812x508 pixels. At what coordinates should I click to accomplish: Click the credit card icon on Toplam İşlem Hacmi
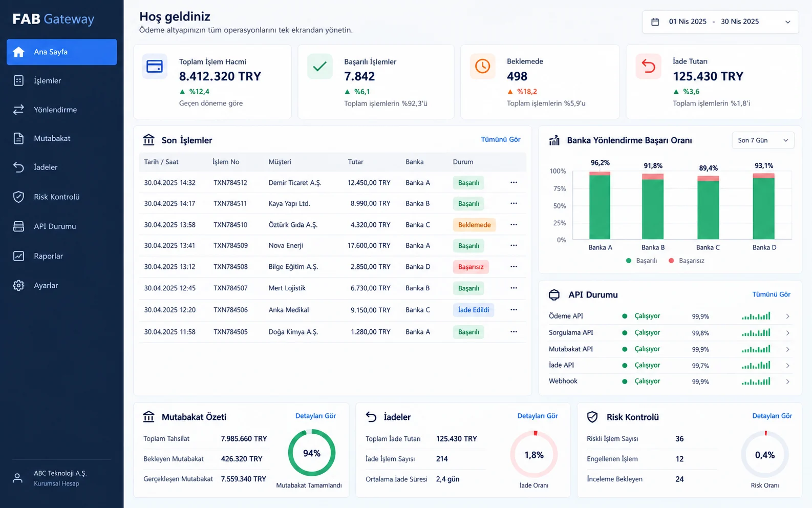(x=155, y=67)
